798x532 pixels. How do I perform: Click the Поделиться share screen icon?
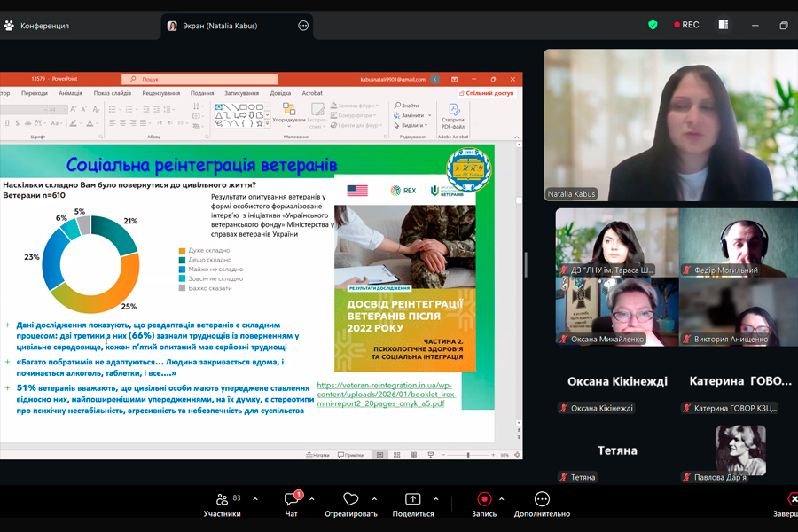(412, 499)
